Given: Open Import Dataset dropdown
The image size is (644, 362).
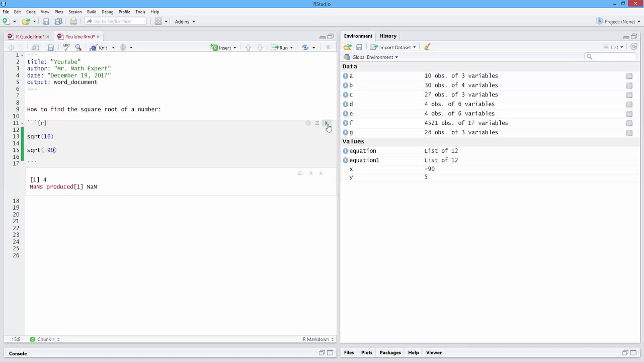Looking at the screenshot, I should point(393,47).
